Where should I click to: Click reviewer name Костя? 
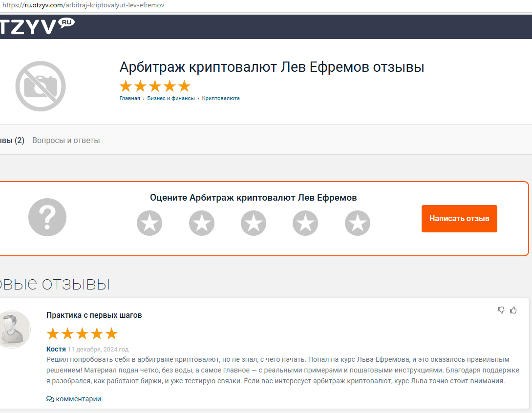56,349
